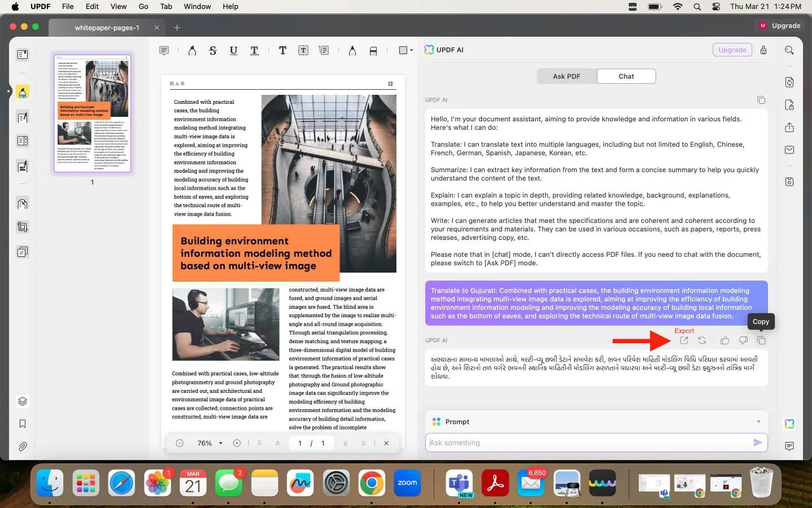
Task: Select the Text comment tool
Action: coord(283,51)
